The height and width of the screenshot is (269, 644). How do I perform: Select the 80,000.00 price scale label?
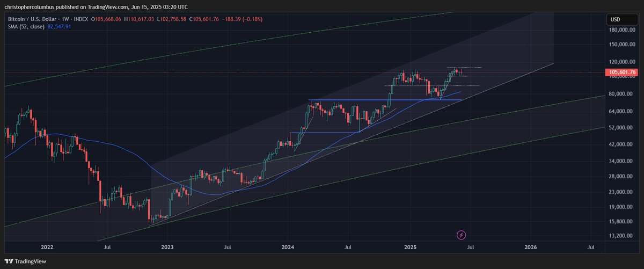click(623, 94)
